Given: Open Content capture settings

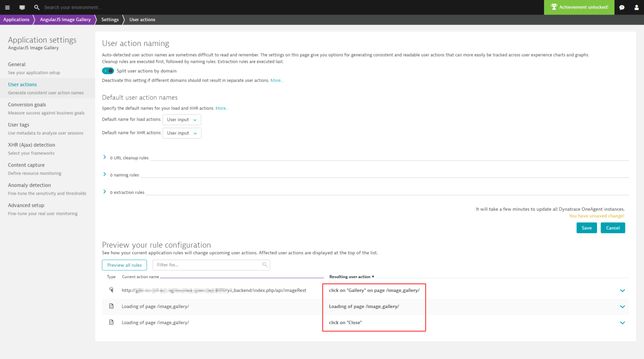Looking at the screenshot, I should [x=47, y=169].
